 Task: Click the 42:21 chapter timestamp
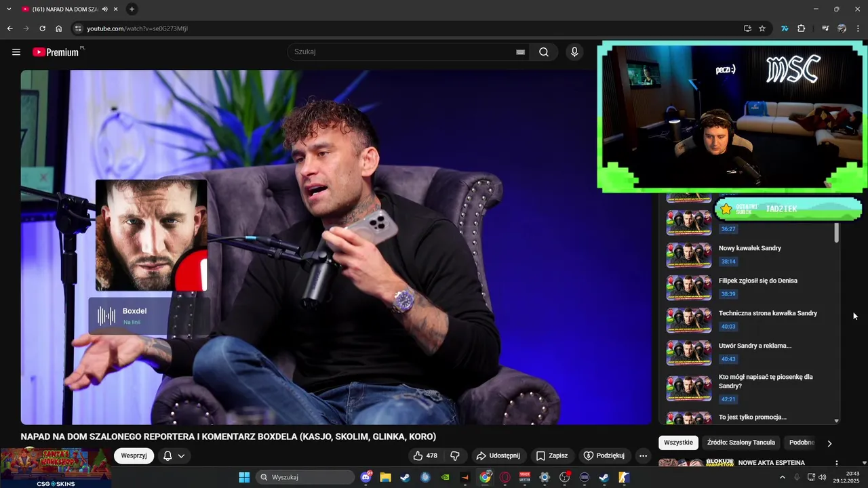pos(728,399)
